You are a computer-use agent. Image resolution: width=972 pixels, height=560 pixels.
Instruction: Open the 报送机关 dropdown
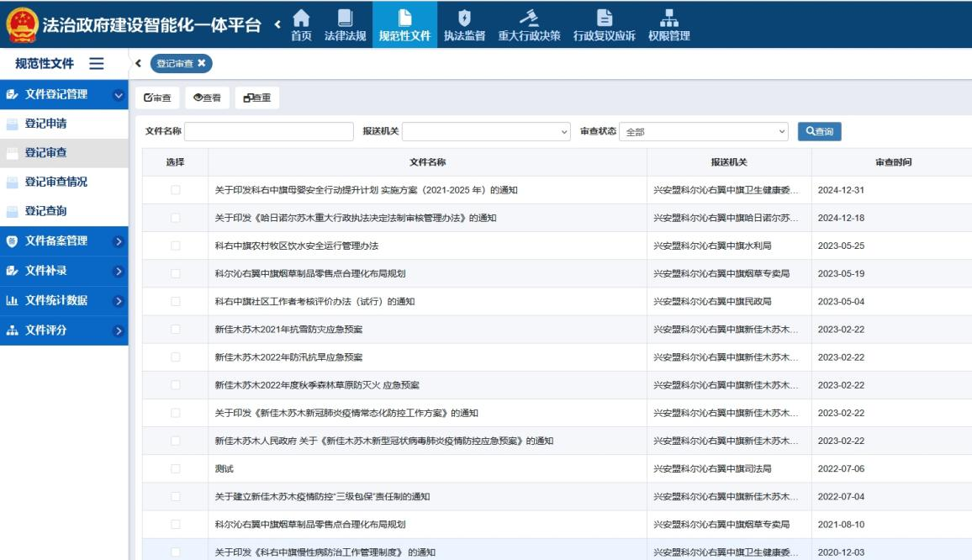487,132
